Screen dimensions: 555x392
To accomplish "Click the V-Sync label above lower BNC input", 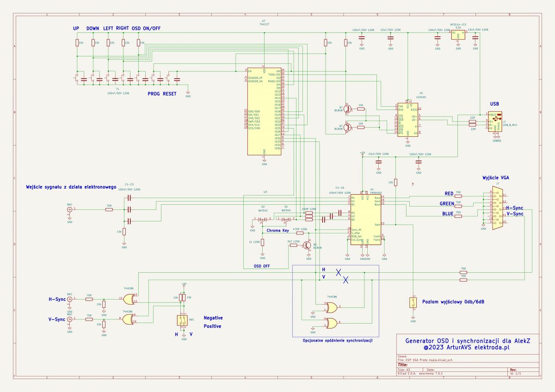I will [57, 319].
